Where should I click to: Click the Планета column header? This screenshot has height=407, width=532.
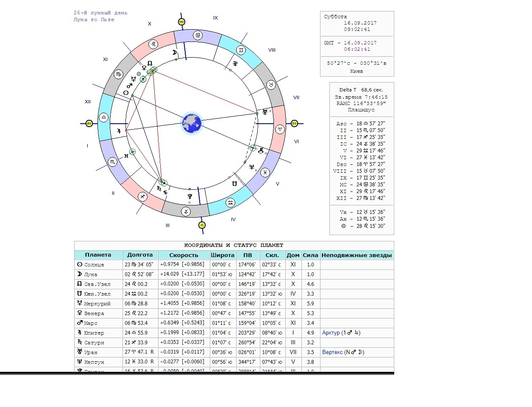pyautogui.click(x=98, y=255)
